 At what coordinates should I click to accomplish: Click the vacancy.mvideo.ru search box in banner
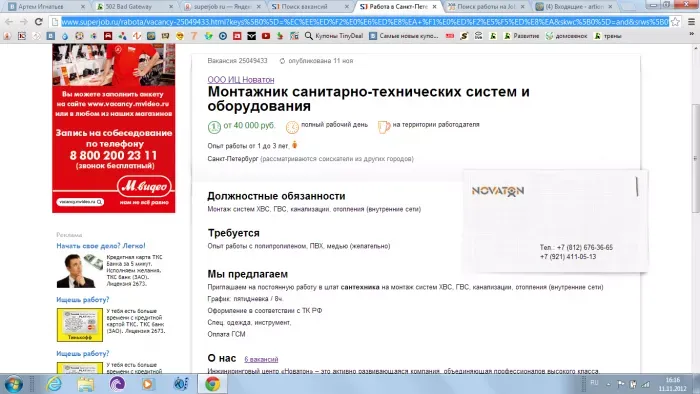80,202
